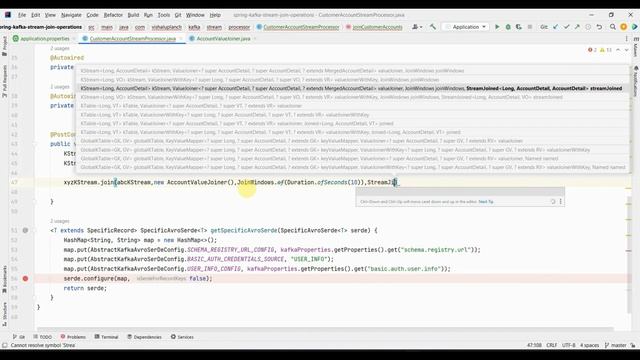Open the Maven tool window
Screen dimensions: 640x360
[x=636, y=47]
